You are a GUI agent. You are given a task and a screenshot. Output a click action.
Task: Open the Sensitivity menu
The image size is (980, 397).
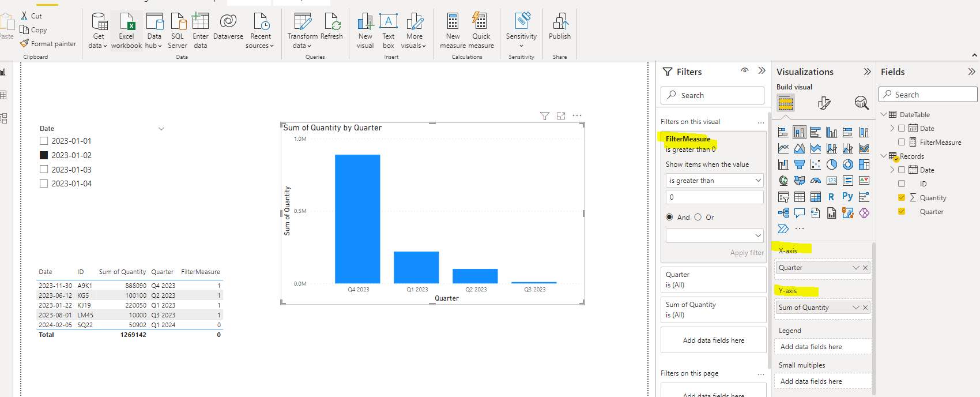(521, 31)
